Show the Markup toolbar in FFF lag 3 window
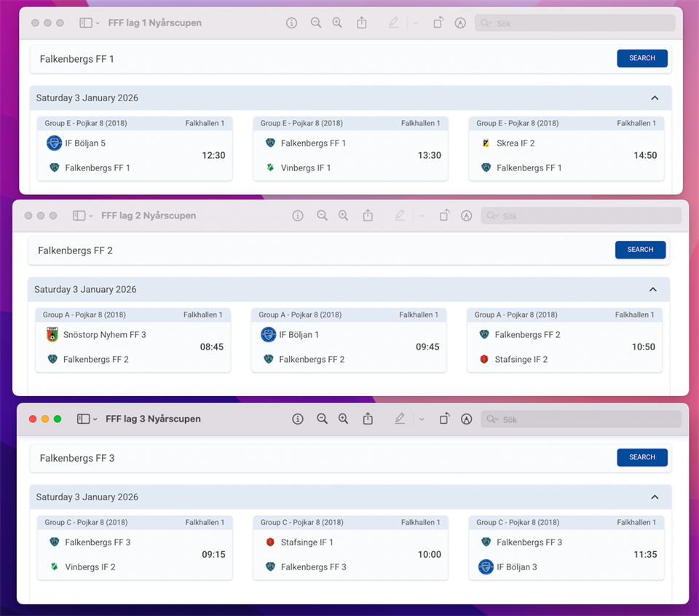 pos(467,419)
